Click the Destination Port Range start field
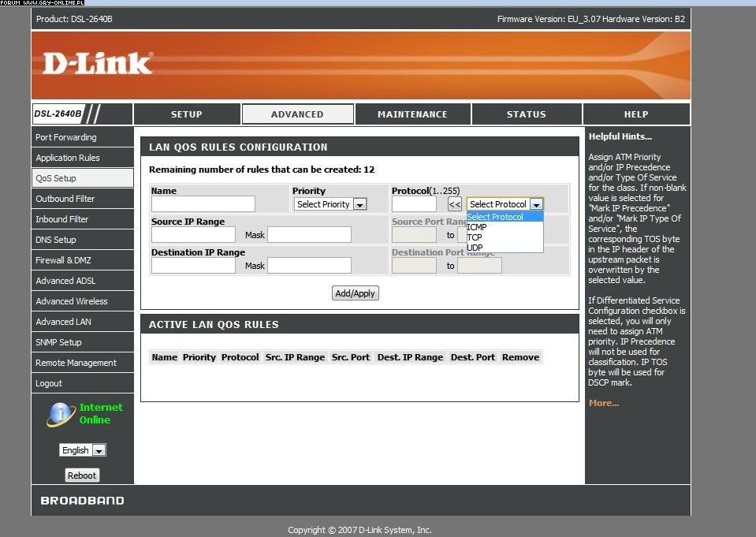This screenshot has width=756, height=537. tap(414, 266)
